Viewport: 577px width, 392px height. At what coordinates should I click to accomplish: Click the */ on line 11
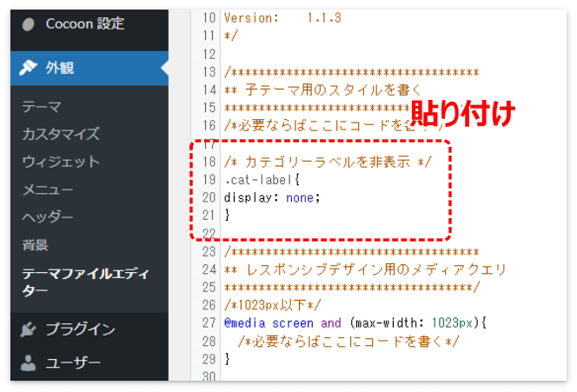231,36
